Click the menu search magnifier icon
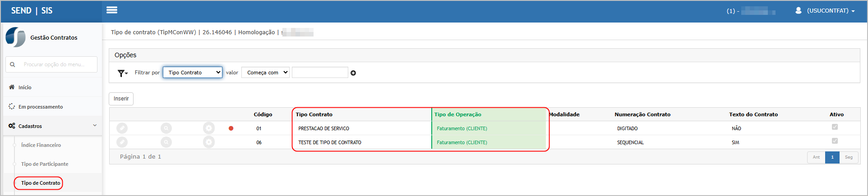This screenshot has height=196, width=868. [x=13, y=64]
